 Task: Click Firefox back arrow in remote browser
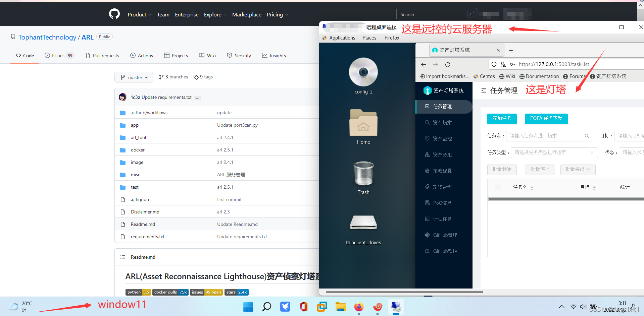[424, 64]
